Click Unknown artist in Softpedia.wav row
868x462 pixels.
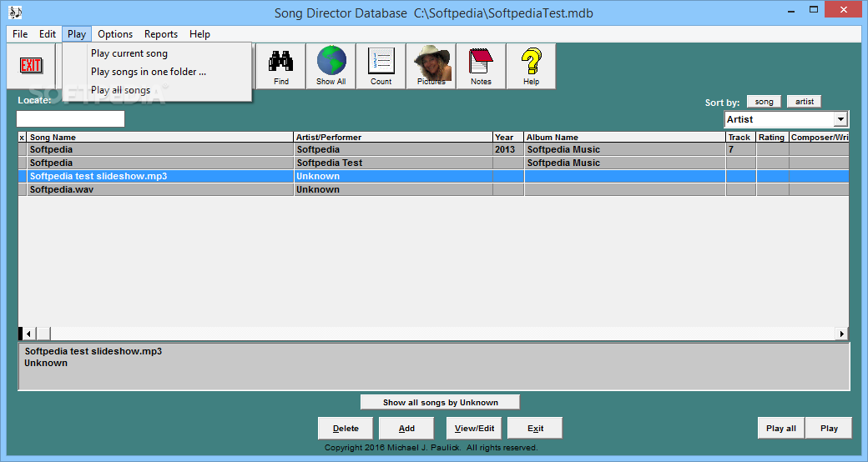click(x=393, y=189)
